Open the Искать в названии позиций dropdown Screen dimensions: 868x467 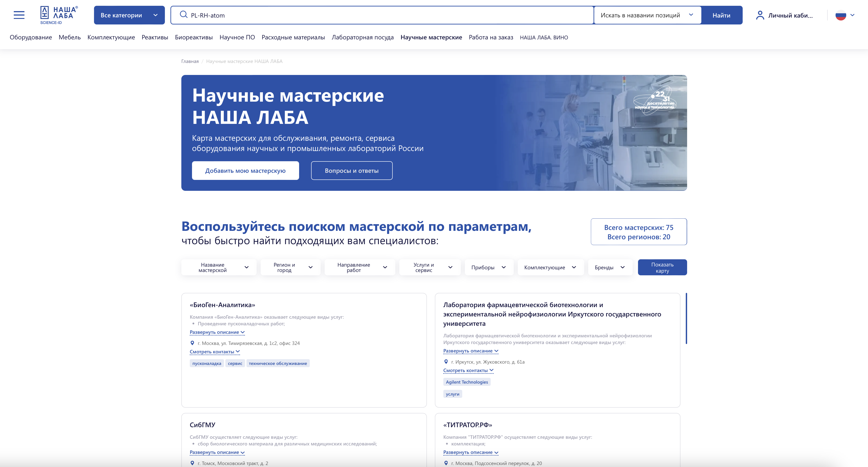(x=647, y=15)
